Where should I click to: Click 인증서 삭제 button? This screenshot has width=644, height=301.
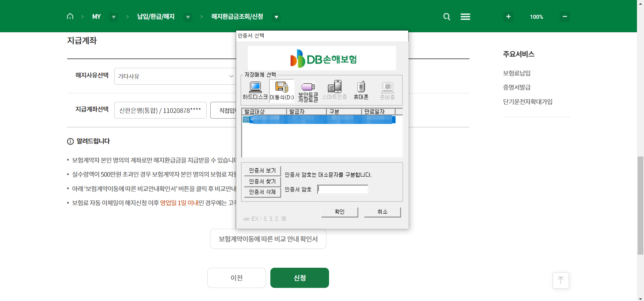point(262,192)
